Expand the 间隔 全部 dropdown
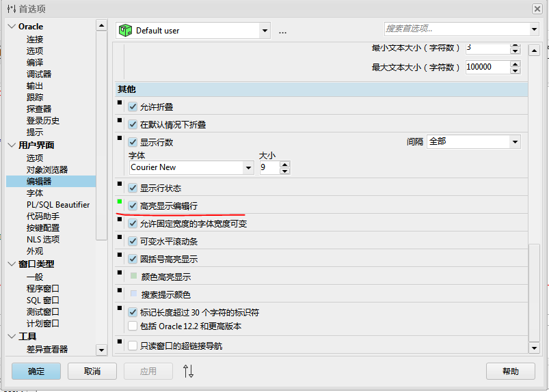549x392 pixels. pos(514,141)
